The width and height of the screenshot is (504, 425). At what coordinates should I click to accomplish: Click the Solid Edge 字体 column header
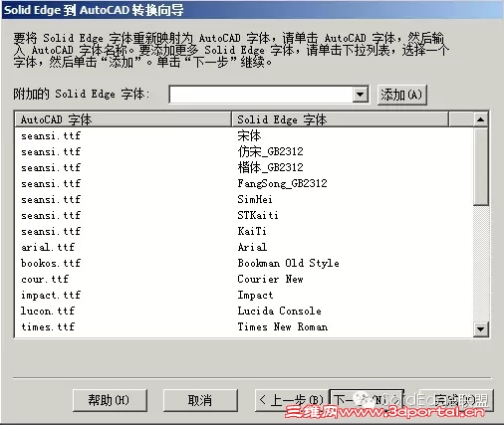[x=340, y=119]
